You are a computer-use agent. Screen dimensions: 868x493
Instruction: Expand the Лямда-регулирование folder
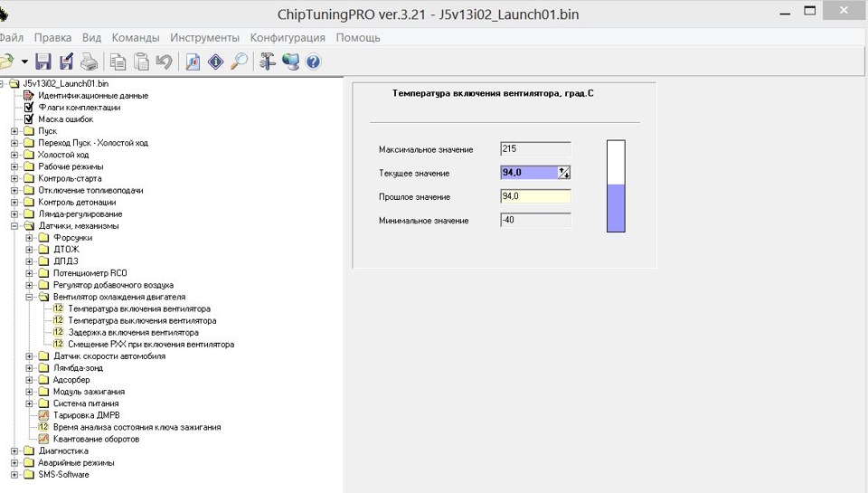pyautogui.click(x=14, y=213)
